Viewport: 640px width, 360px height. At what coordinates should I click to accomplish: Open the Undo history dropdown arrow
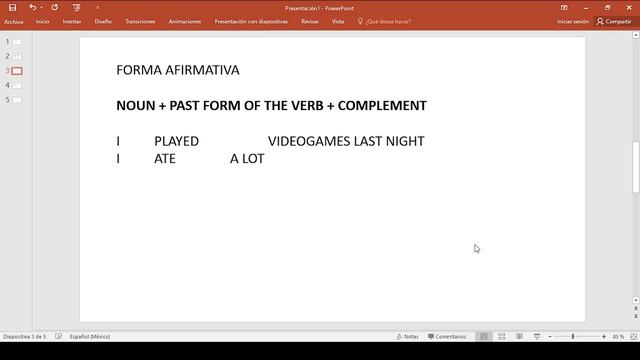[41, 7]
